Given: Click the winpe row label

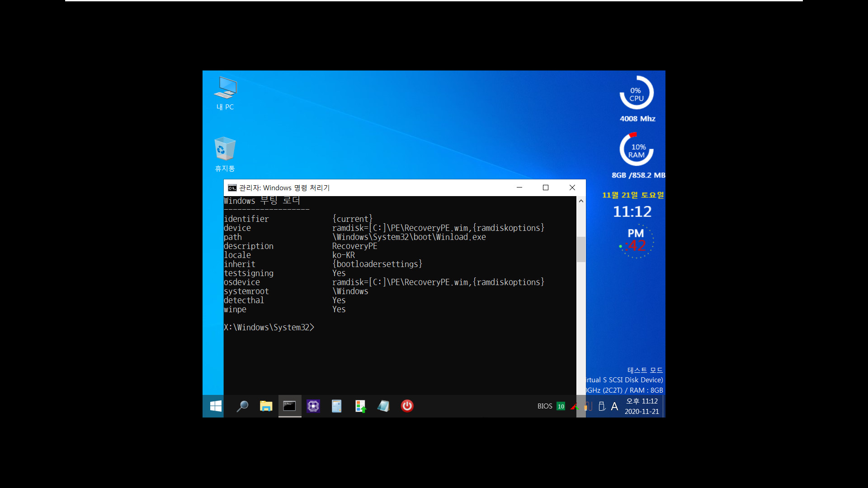Looking at the screenshot, I should [x=235, y=310].
